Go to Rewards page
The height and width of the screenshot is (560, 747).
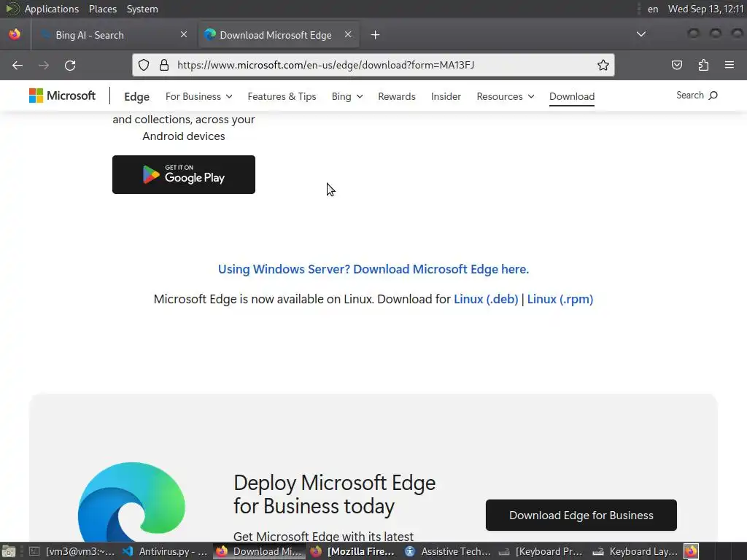coord(397,96)
